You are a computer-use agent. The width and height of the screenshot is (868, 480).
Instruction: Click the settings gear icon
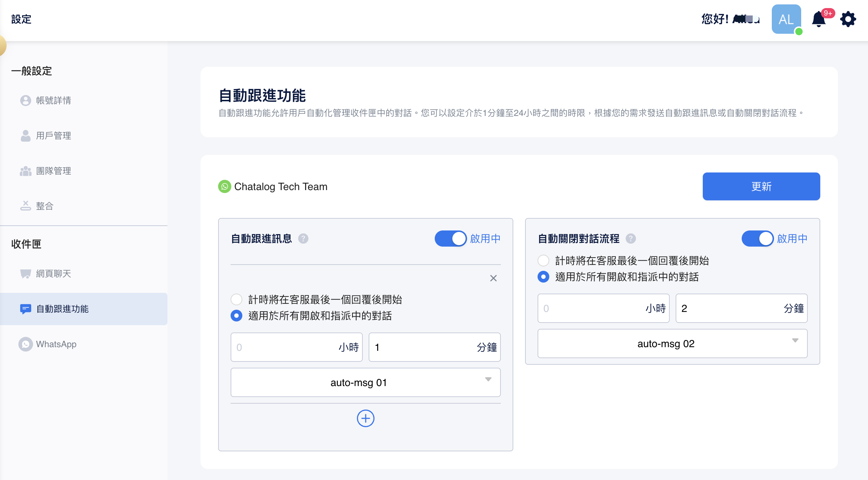848,19
